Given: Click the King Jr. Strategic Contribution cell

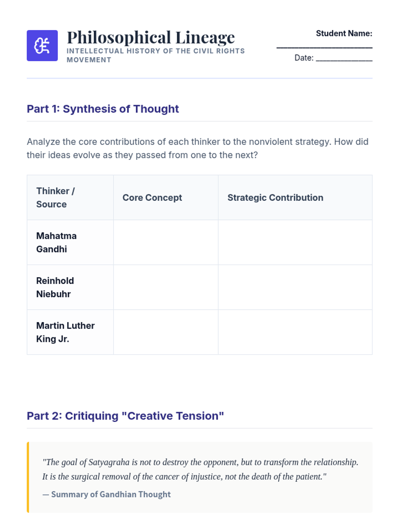Looking at the screenshot, I should 295,332.
